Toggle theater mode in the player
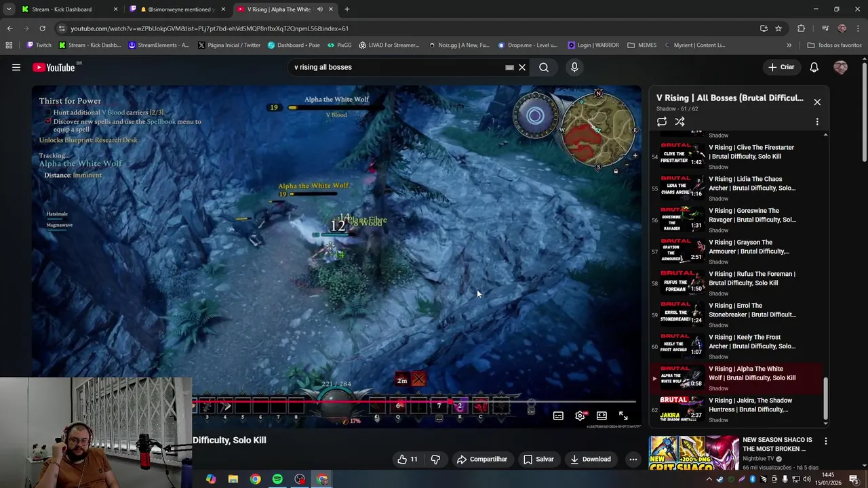 point(601,415)
